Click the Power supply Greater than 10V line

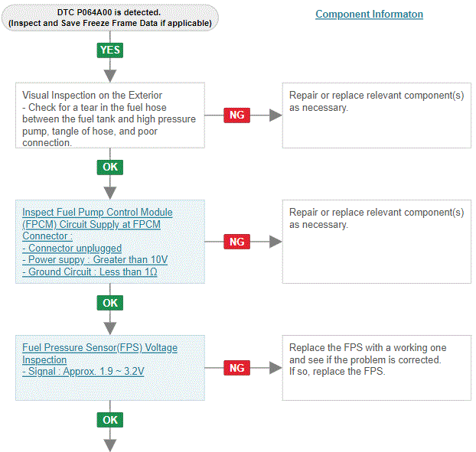pos(95,260)
